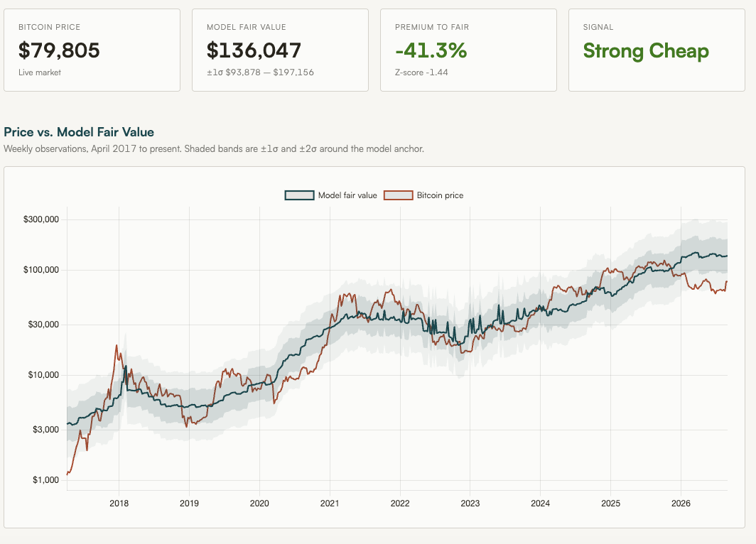The height and width of the screenshot is (544, 756).
Task: Select the Model Fair Value card
Action: tap(280, 50)
